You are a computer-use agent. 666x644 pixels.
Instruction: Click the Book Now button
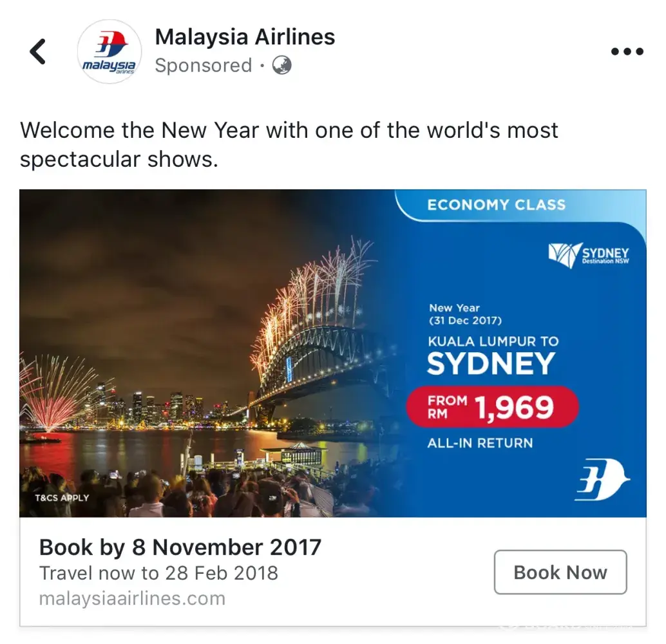(560, 573)
